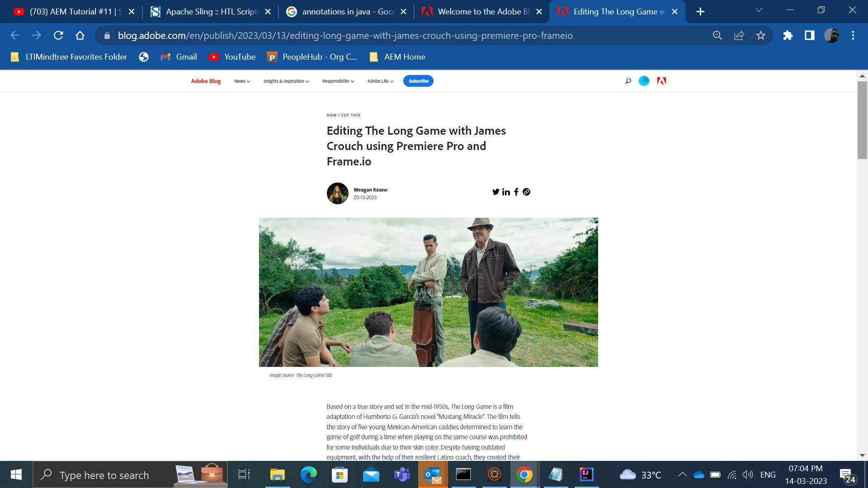Bookmark this page with star icon
The height and width of the screenshot is (488, 868).
761,35
